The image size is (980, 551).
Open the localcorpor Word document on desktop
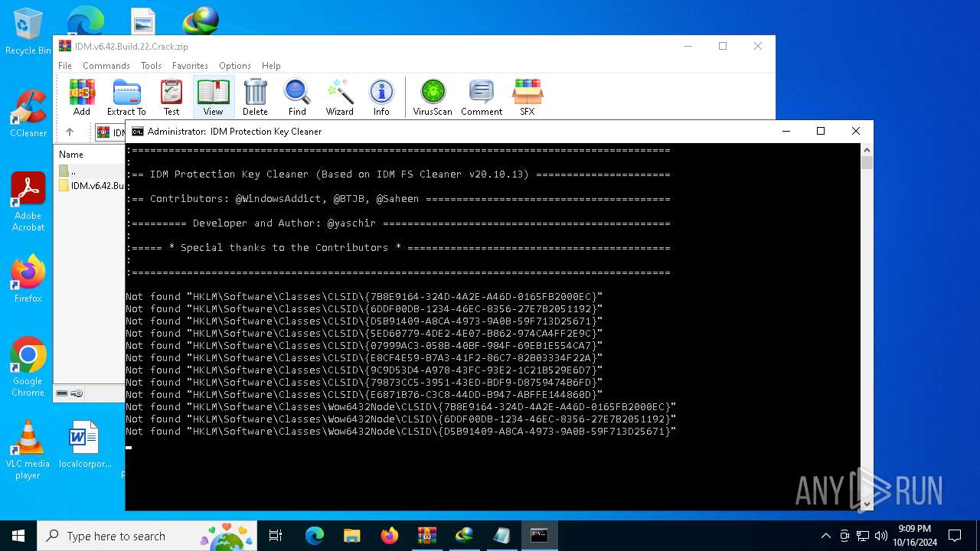84,445
